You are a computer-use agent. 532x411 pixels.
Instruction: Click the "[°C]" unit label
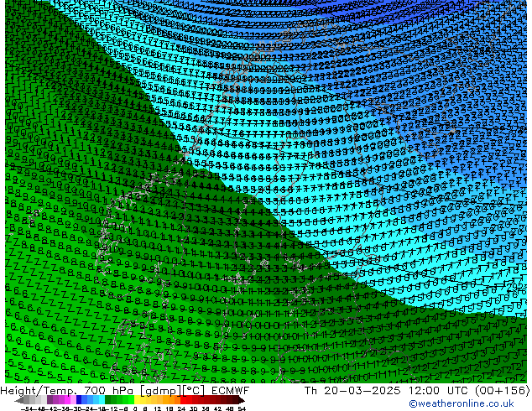[194, 391]
